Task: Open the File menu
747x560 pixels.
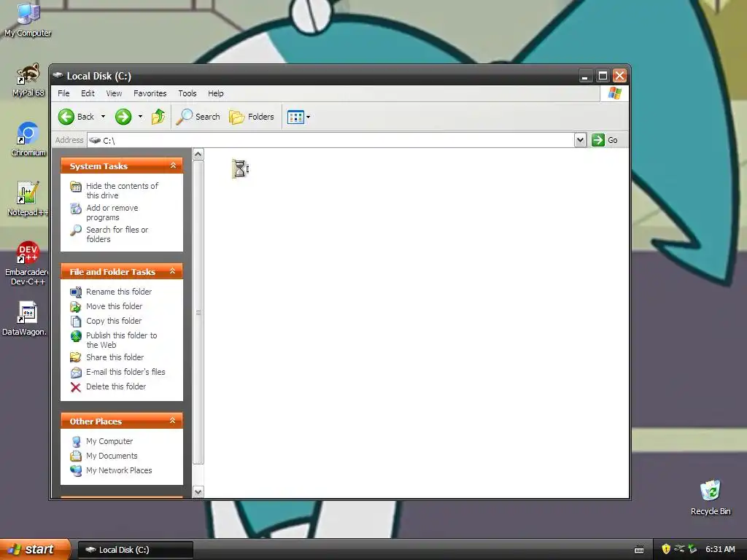Action: click(x=63, y=93)
